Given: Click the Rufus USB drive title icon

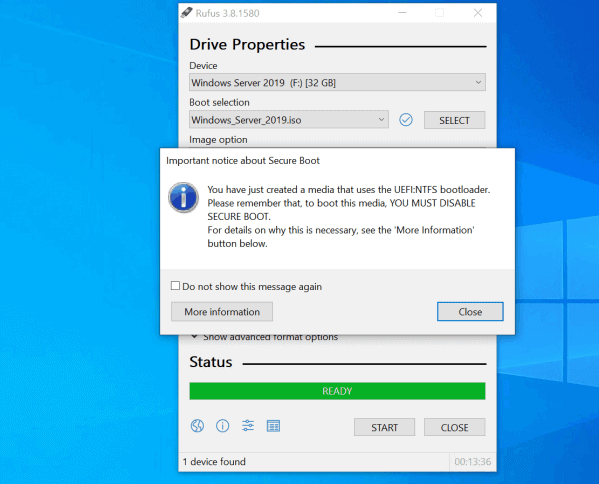Looking at the screenshot, I should coord(186,13).
